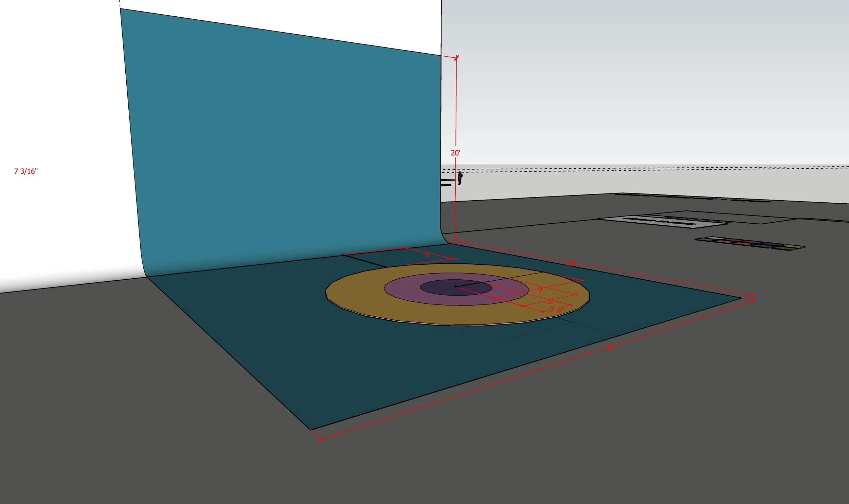Pick the yellow swatch tile
The image size is (849, 504).
point(794,246)
